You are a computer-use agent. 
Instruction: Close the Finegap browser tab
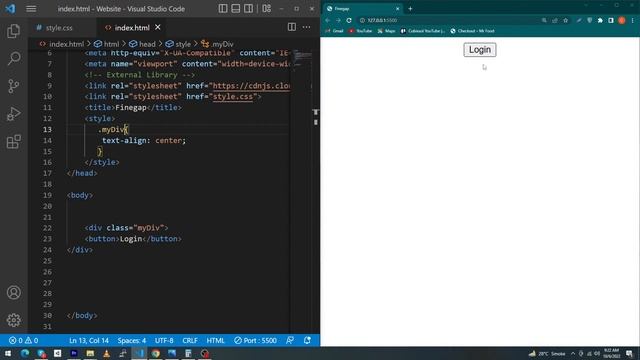click(x=397, y=8)
